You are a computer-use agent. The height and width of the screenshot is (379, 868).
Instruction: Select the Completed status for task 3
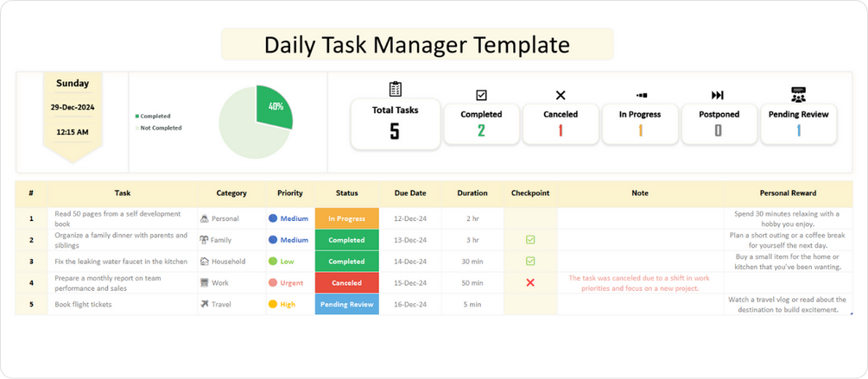point(347,261)
